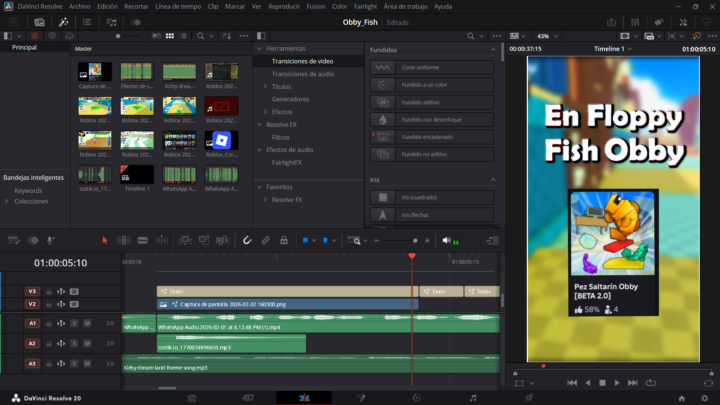Mute the timeline speaker volume icon
Screen dimensions: 720x405
pyautogui.click(x=446, y=240)
